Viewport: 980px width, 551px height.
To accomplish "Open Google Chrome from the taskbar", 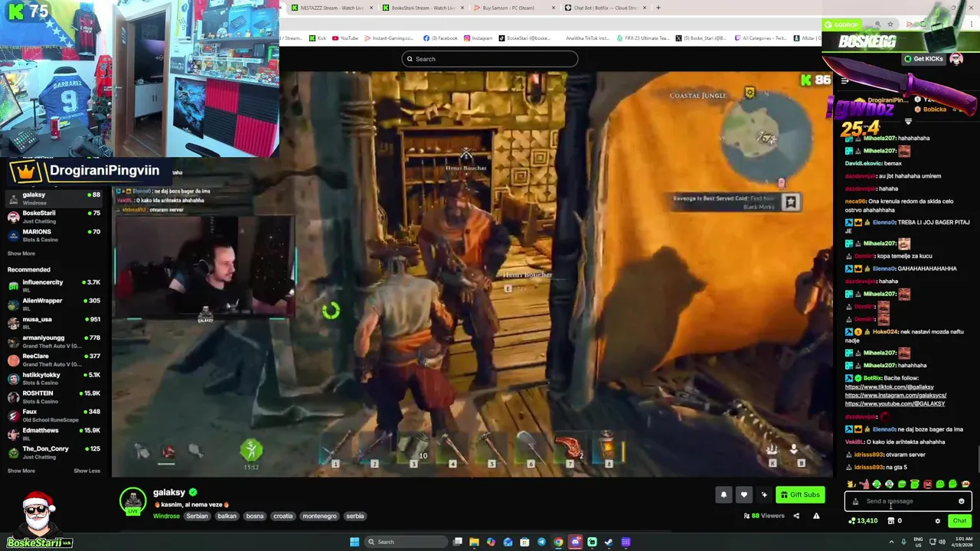I will [558, 542].
